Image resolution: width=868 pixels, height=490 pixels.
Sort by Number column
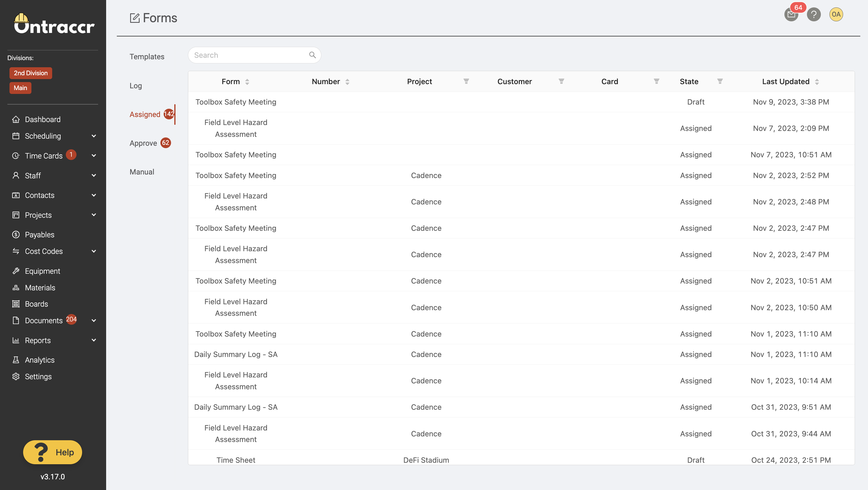click(347, 81)
